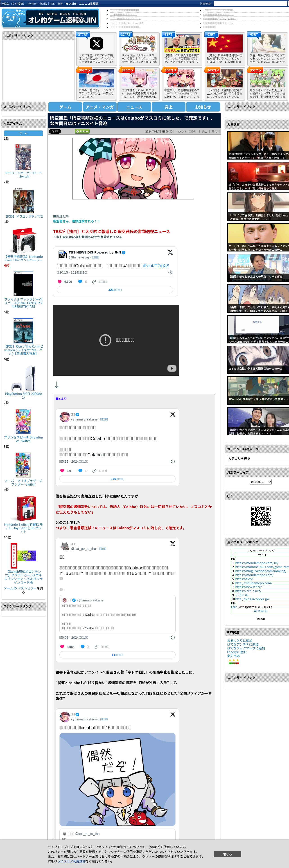Click the 楽天市場 link in RSS関連

(233, 656)
